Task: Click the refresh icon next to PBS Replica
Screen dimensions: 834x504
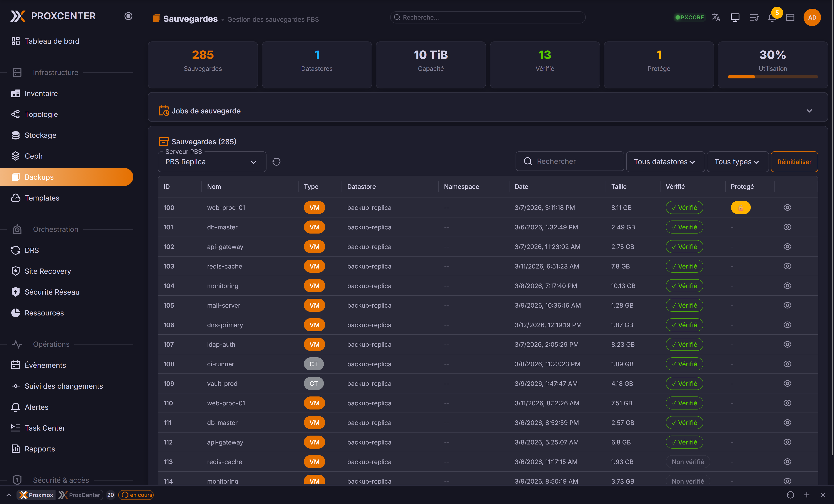Action: point(276,162)
